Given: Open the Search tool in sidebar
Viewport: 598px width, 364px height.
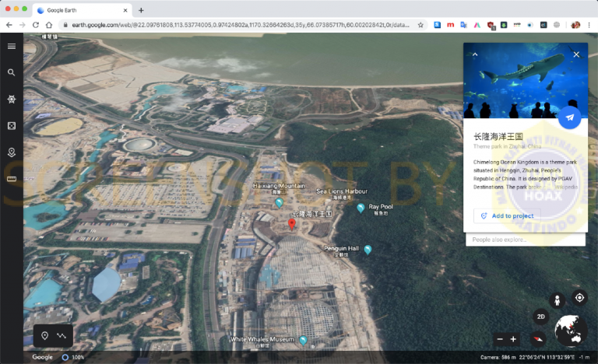Looking at the screenshot, I should tap(12, 72).
